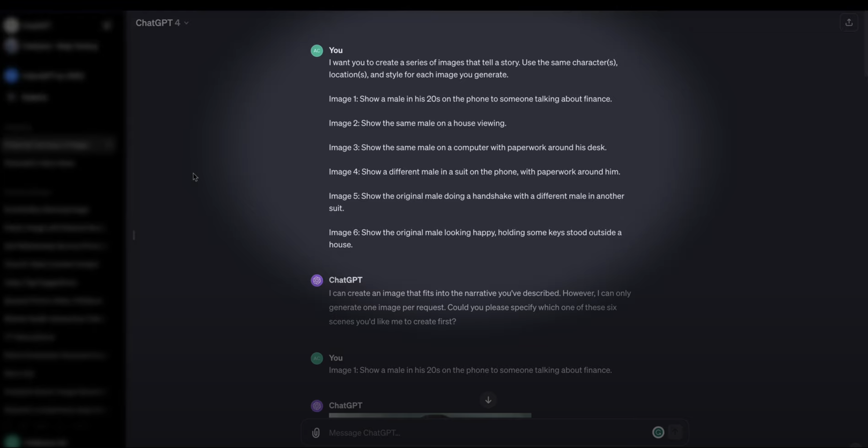Click the send message arrow button

(675, 432)
